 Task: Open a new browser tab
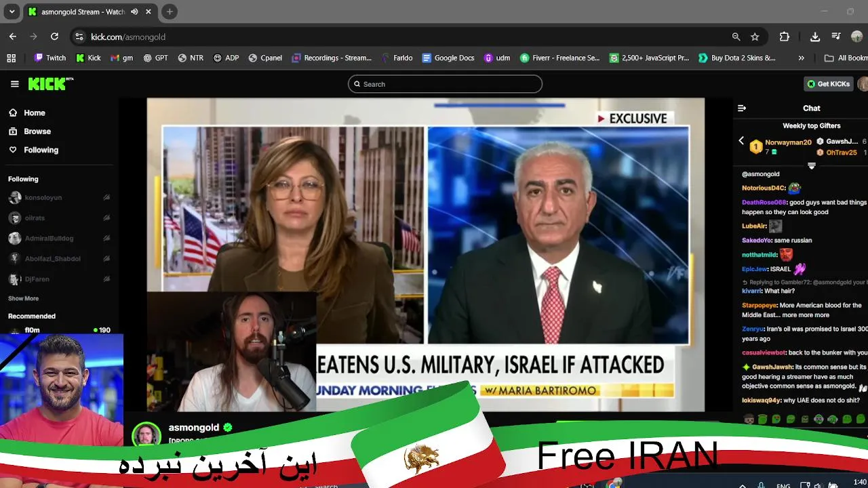170,12
